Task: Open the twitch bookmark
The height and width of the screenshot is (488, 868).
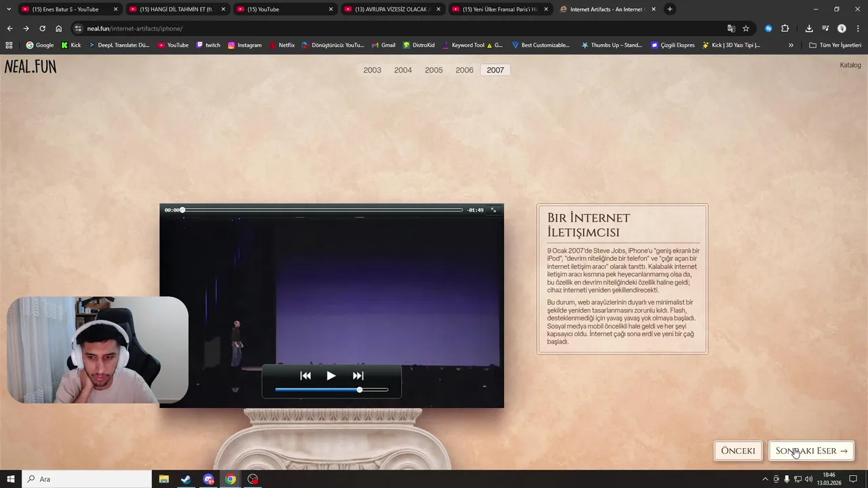Action: (208, 45)
